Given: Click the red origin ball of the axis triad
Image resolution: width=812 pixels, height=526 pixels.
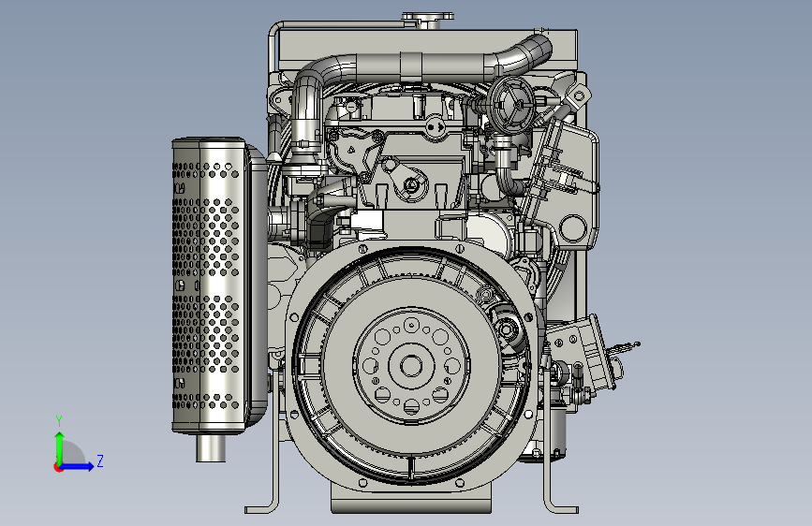Looking at the screenshot, I should point(58,467).
